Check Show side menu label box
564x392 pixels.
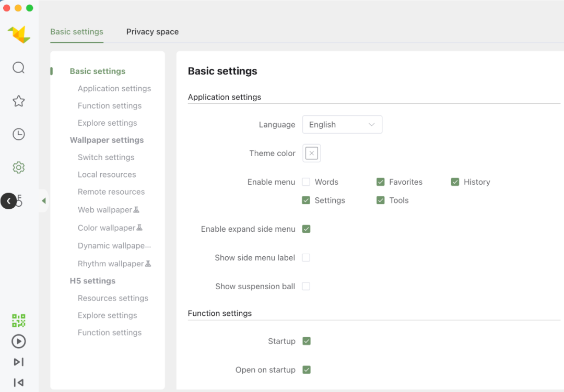[x=306, y=257]
